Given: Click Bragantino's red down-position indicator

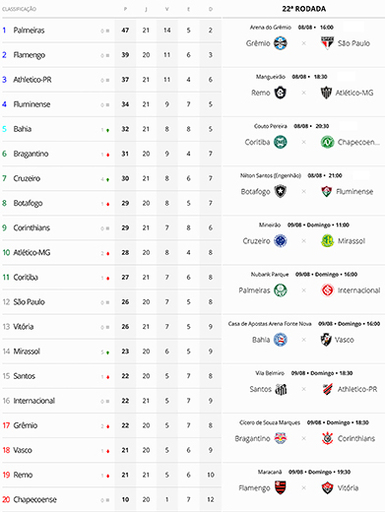Looking at the screenshot, I should [x=108, y=155].
